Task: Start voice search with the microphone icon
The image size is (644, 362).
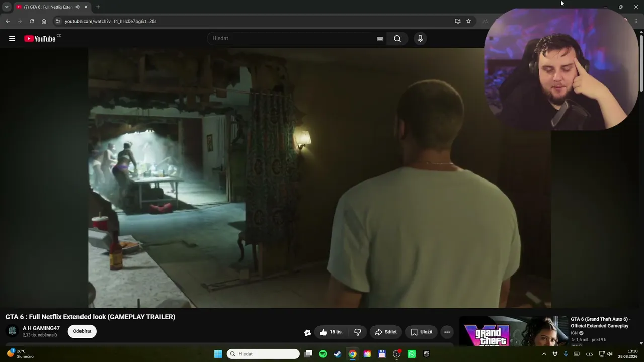Action: pos(420,39)
